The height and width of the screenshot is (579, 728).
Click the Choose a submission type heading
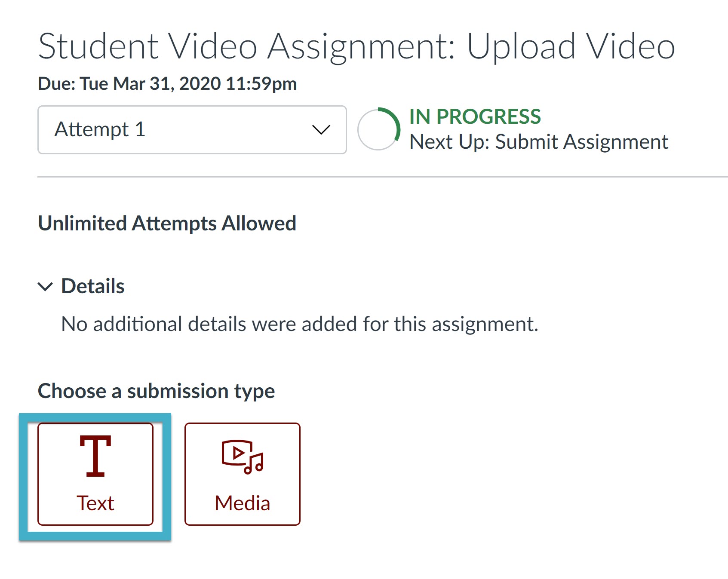156,391
